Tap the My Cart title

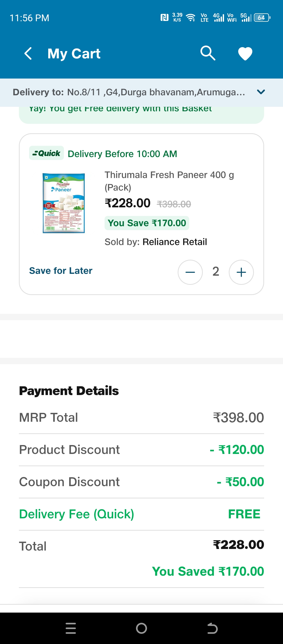(74, 54)
